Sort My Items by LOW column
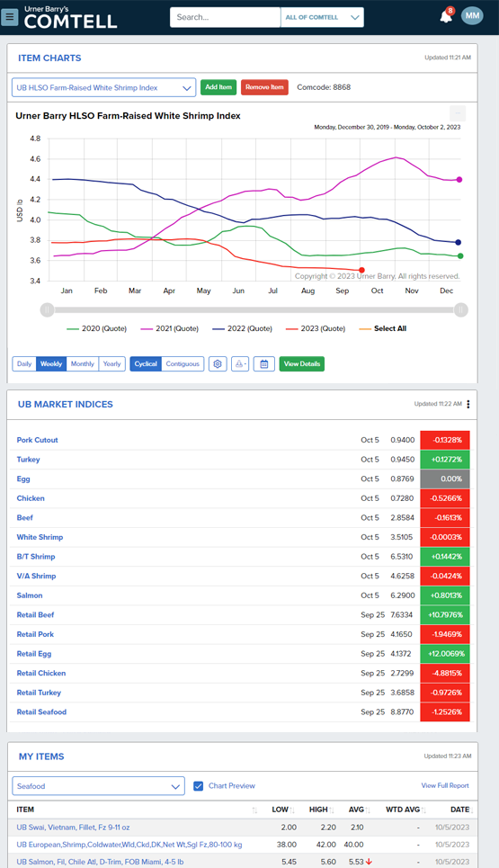This screenshot has width=499, height=868. [x=282, y=810]
